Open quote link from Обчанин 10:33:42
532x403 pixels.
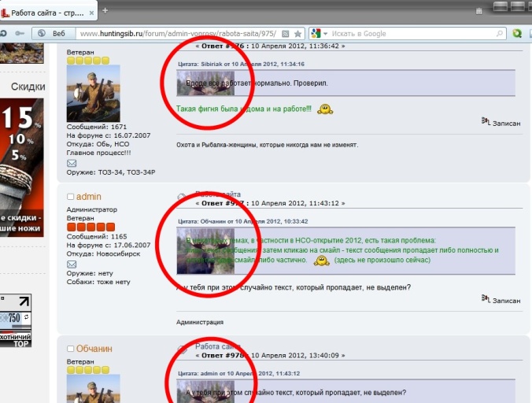(x=243, y=221)
